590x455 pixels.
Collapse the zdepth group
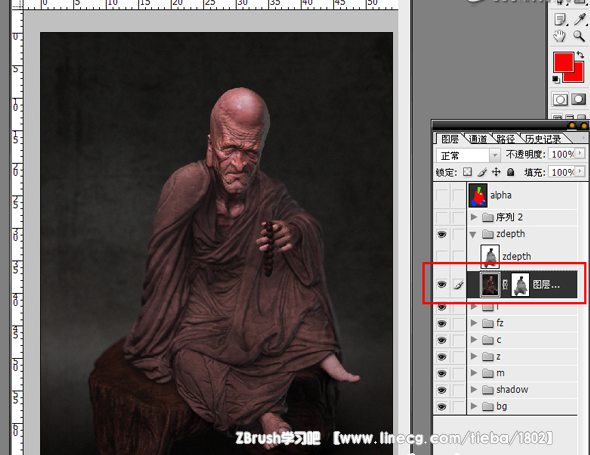(x=473, y=234)
